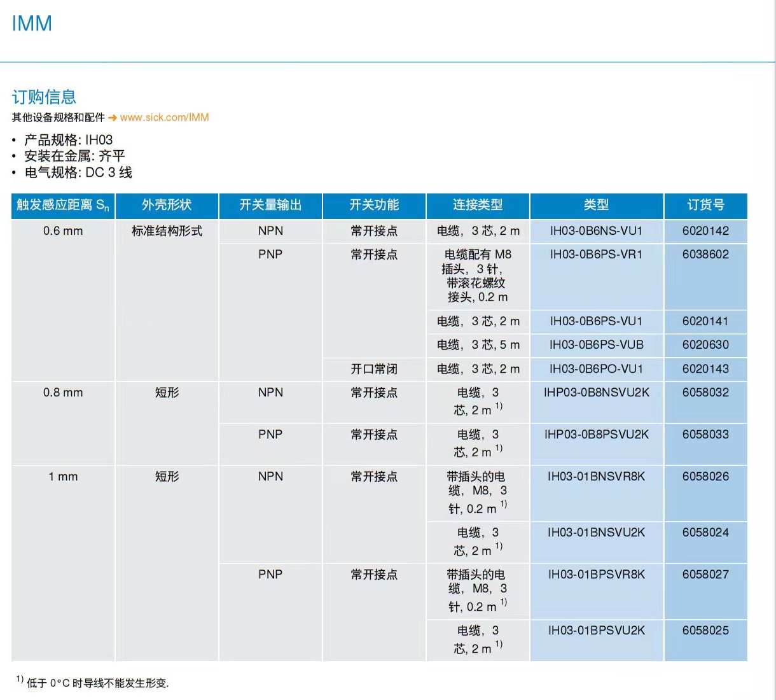Click type IH03-0B6NS-VU1
Screen dimensions: 776x700
pyautogui.click(x=596, y=231)
